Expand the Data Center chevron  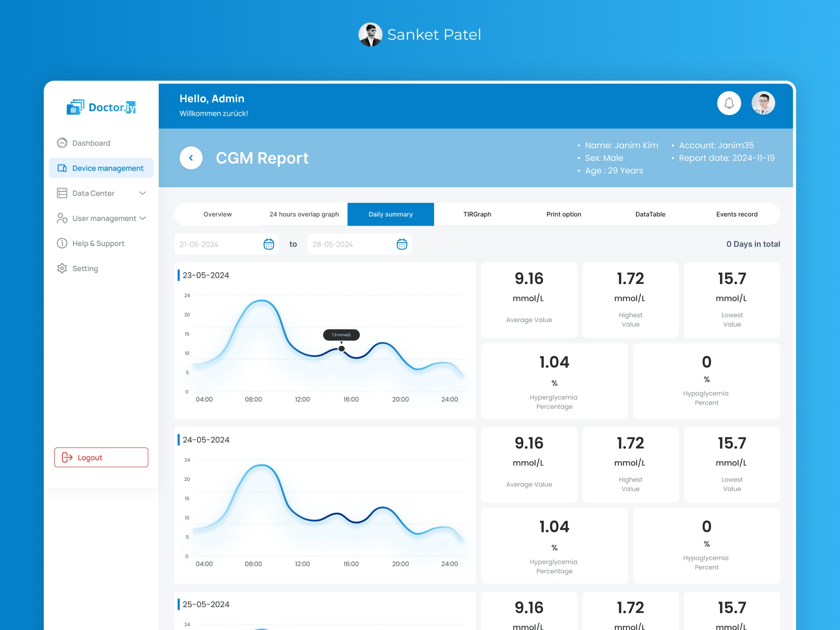click(x=142, y=193)
